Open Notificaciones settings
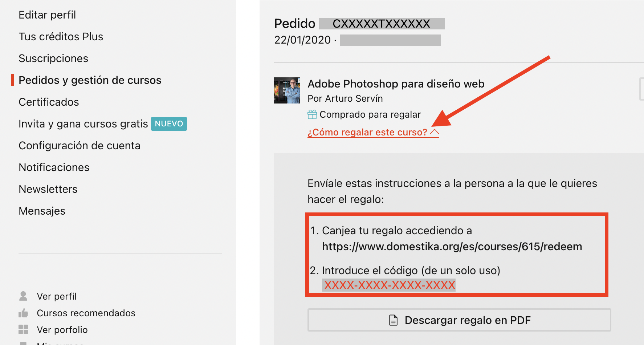 (x=54, y=167)
